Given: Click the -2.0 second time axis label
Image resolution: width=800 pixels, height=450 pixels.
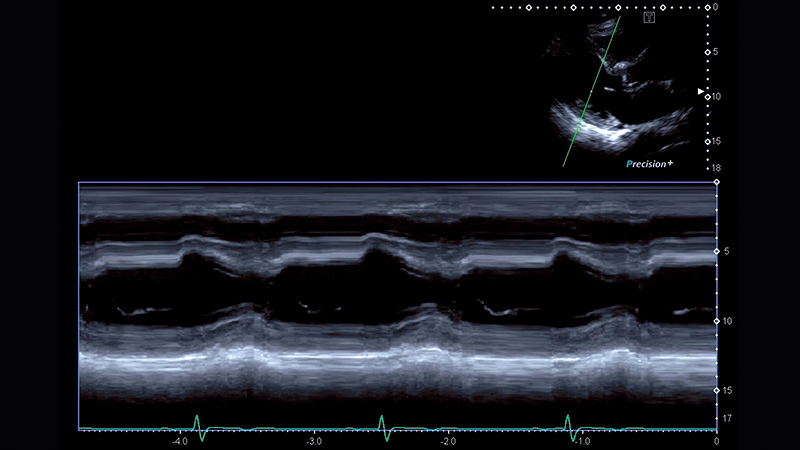Looking at the screenshot, I should pos(447,441).
